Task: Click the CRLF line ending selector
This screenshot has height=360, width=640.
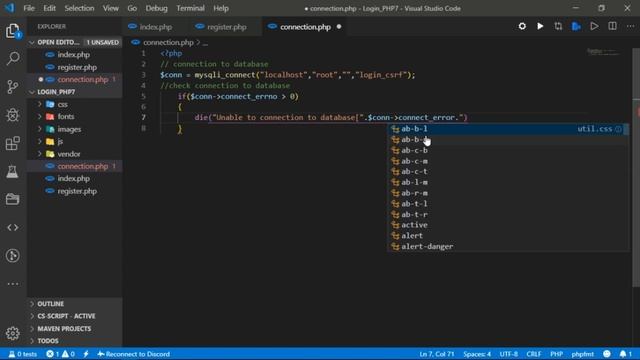Action: 533,354
